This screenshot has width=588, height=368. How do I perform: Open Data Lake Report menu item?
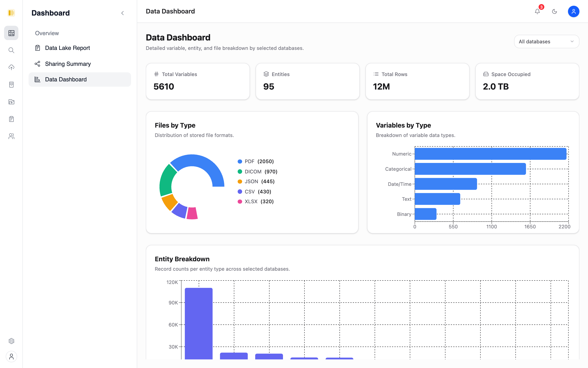tap(80, 48)
